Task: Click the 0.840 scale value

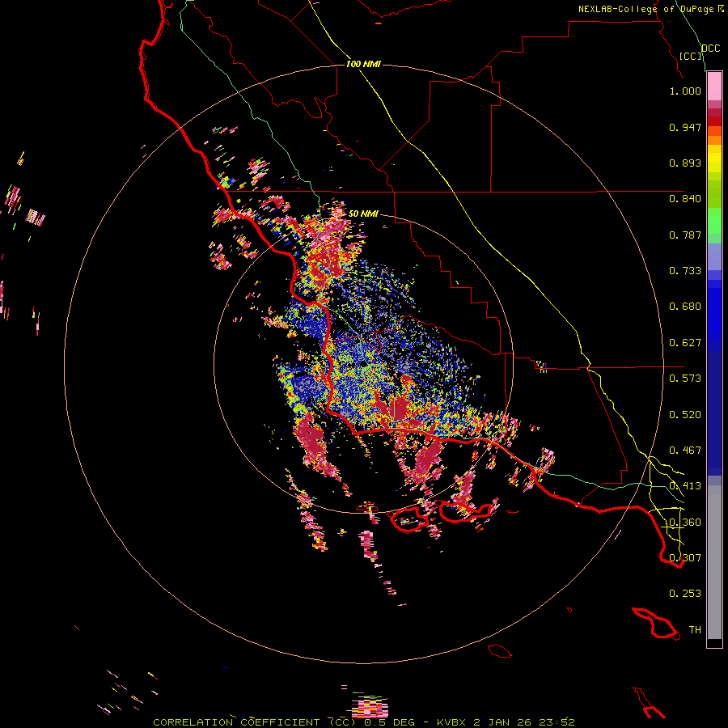Action: pos(685,199)
